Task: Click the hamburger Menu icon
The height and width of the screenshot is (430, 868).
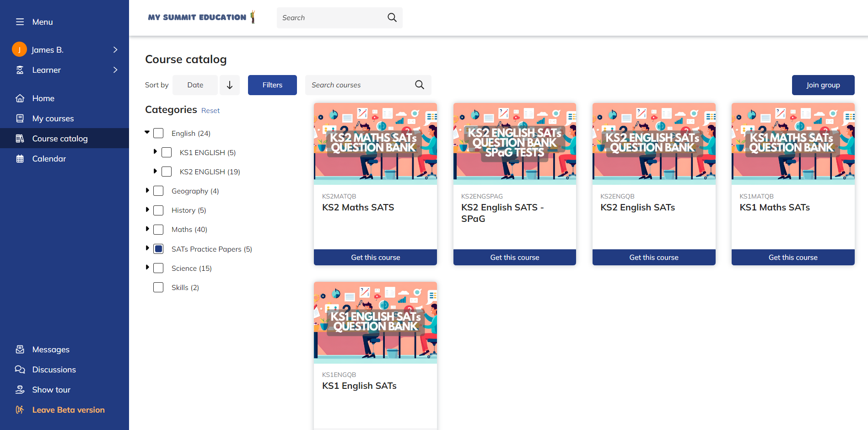Action: click(20, 22)
